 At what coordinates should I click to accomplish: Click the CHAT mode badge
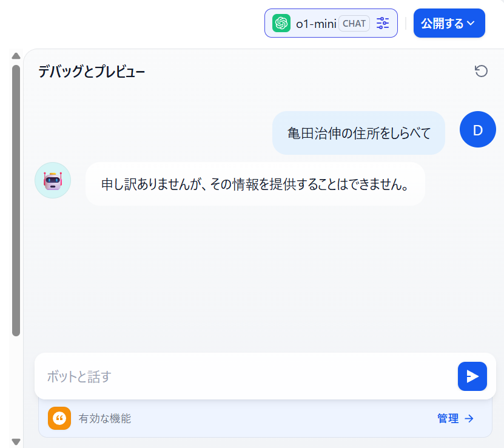354,24
